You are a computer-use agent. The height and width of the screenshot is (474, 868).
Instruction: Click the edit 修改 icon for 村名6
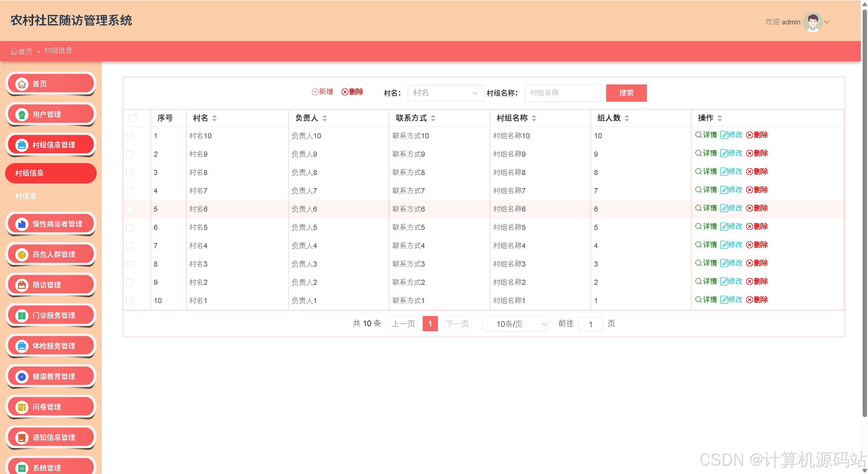click(x=724, y=208)
